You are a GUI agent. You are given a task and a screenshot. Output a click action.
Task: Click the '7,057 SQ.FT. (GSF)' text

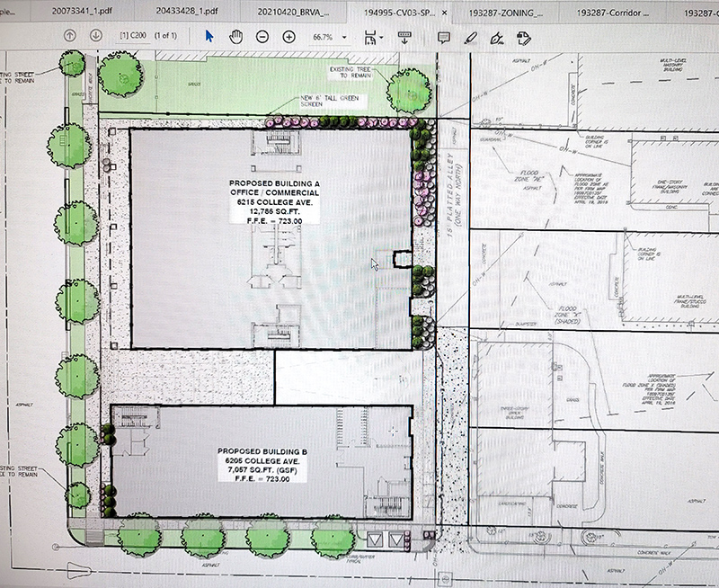(x=262, y=470)
